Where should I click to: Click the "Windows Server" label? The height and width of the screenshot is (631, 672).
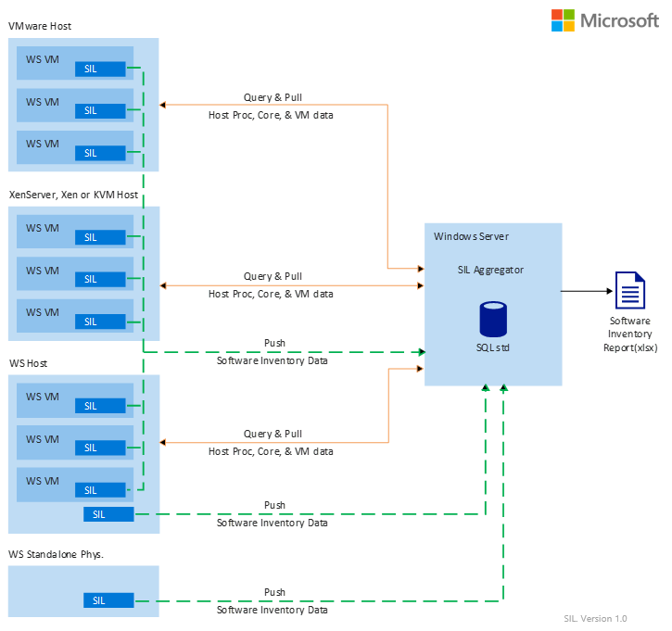(x=471, y=236)
